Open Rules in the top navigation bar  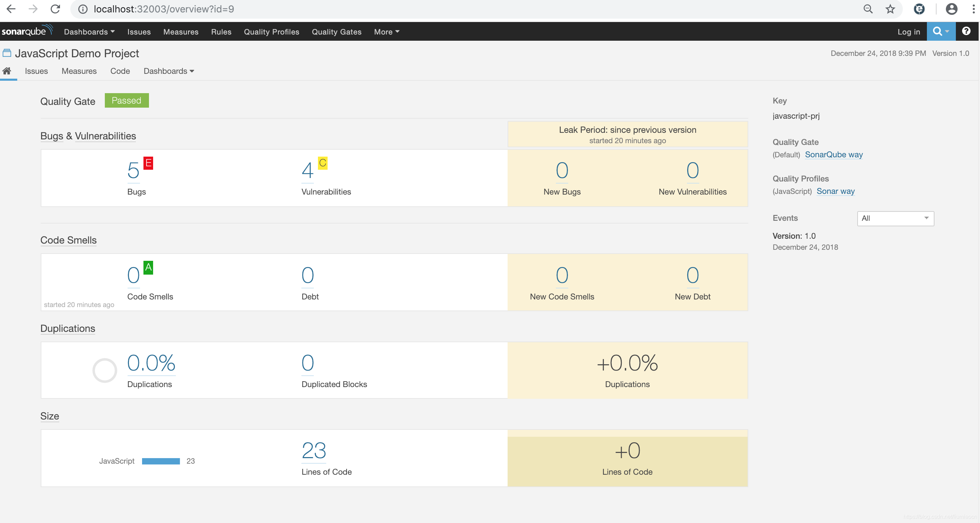point(221,32)
